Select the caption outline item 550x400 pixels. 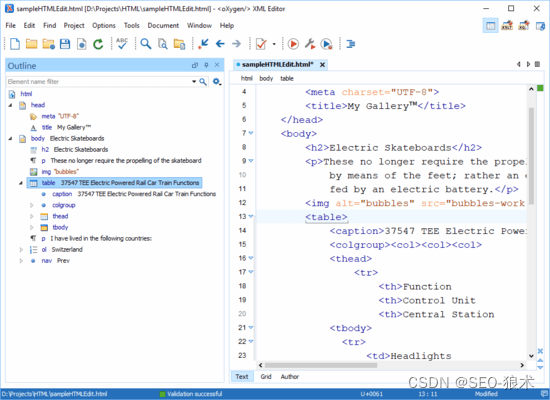tap(128, 194)
